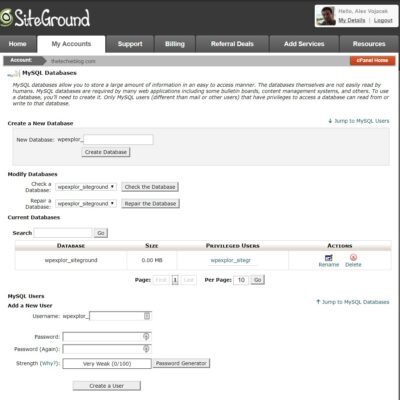Open the Check a Database dropdown
The width and height of the screenshot is (400, 400).
(x=86, y=187)
